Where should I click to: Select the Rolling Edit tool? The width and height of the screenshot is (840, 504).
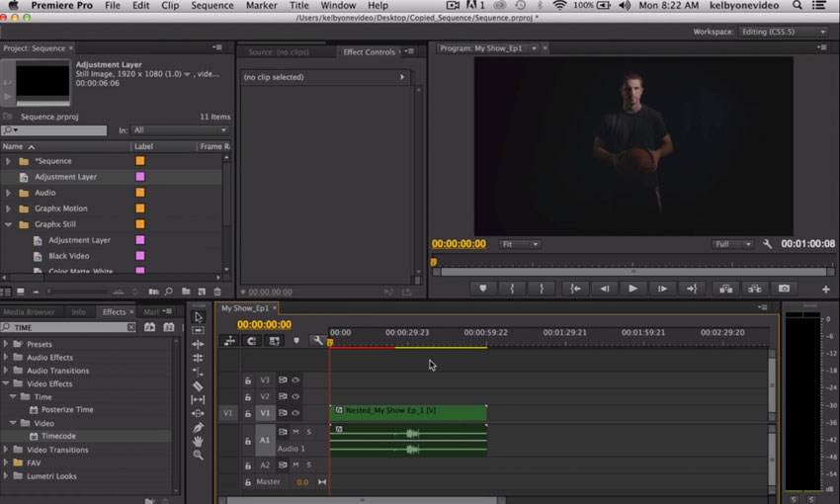tap(199, 358)
